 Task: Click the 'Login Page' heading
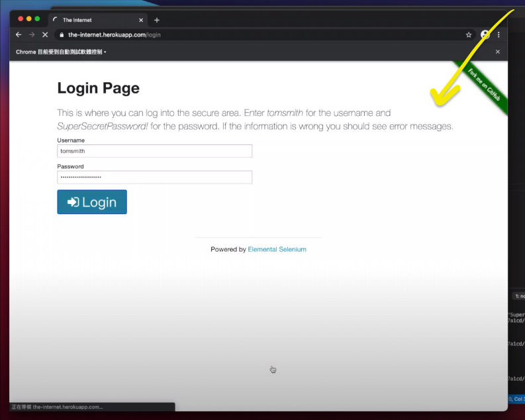coord(99,88)
